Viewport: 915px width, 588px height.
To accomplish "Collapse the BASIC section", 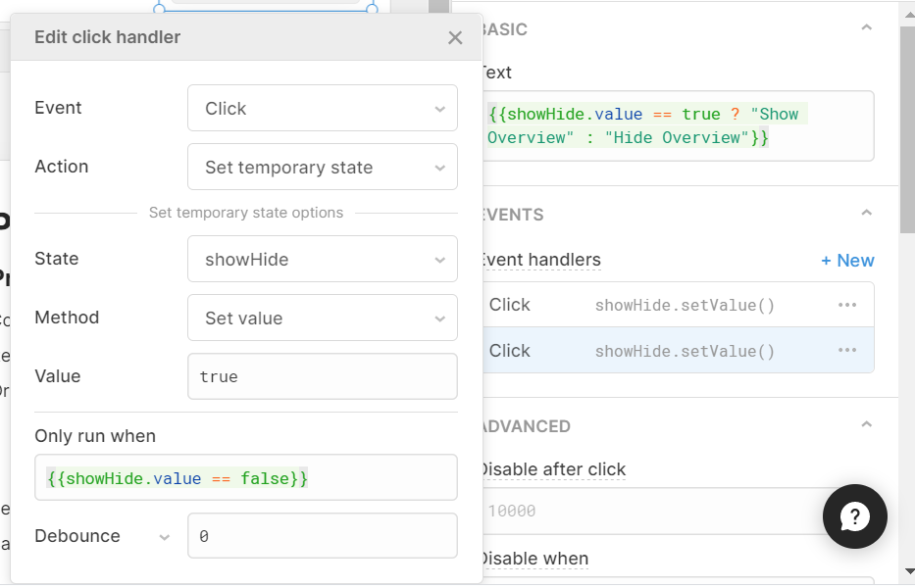I will coord(866,28).
